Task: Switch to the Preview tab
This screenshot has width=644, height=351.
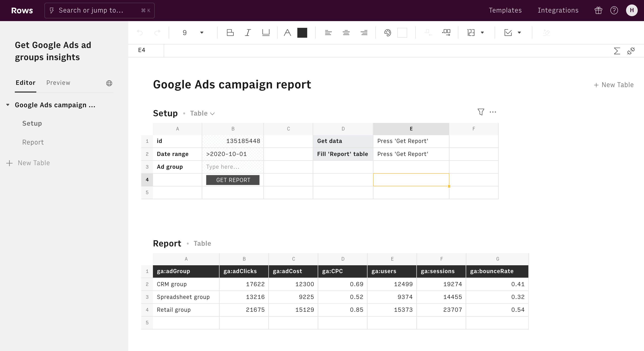Action: 58,83
